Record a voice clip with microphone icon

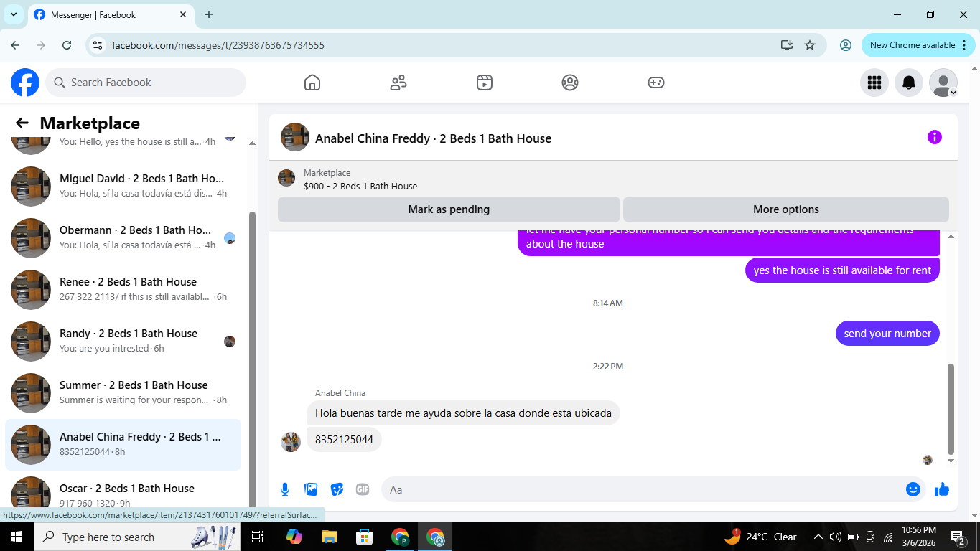pos(285,489)
